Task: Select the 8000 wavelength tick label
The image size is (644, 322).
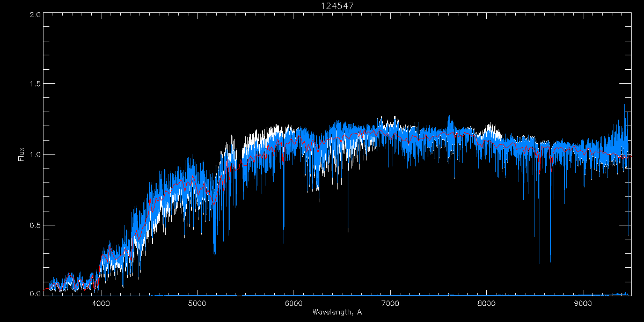Action: 486,303
